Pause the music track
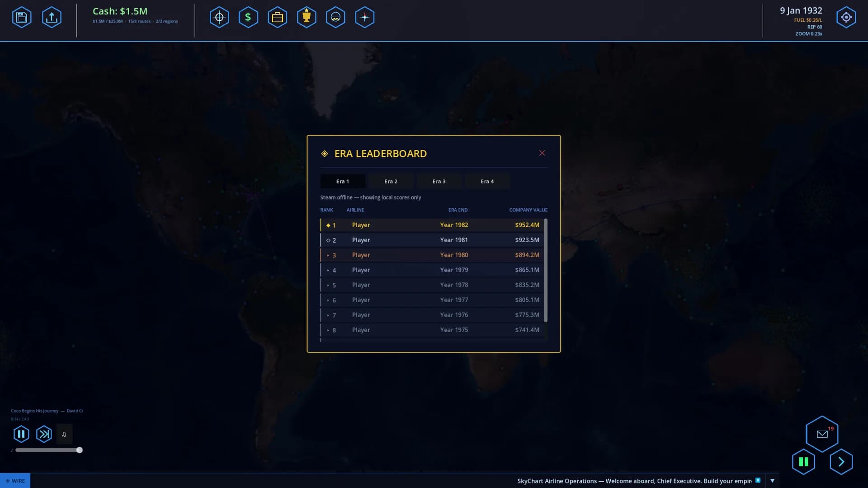 click(21, 434)
